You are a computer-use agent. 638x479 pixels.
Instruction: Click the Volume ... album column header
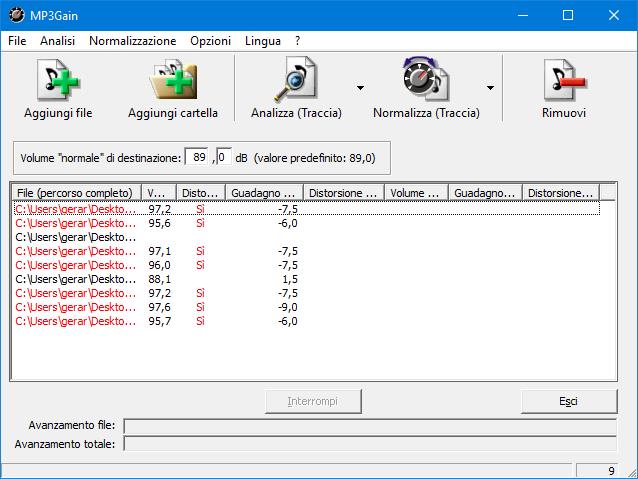417,192
